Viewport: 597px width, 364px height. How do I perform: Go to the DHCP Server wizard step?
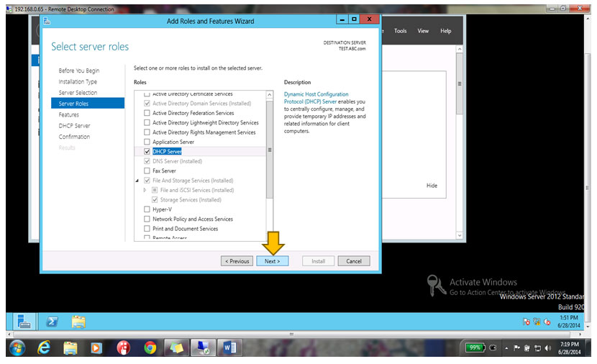(x=74, y=126)
